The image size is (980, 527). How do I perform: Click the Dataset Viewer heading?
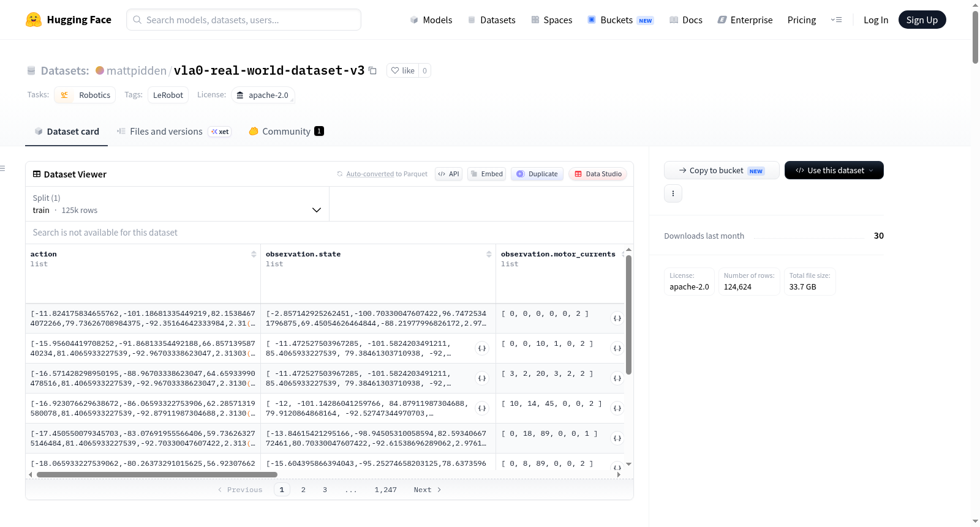pos(75,174)
